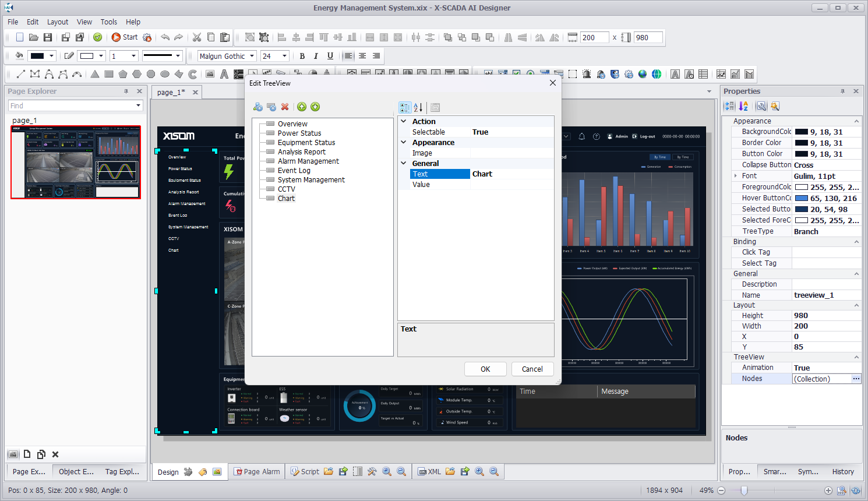Move selected node down with green arrow
This screenshot has height=501, width=868.
click(315, 107)
